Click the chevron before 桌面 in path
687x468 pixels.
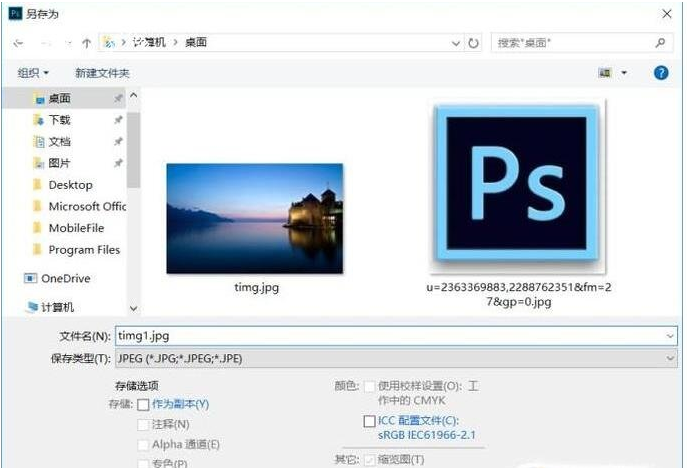coord(175,43)
